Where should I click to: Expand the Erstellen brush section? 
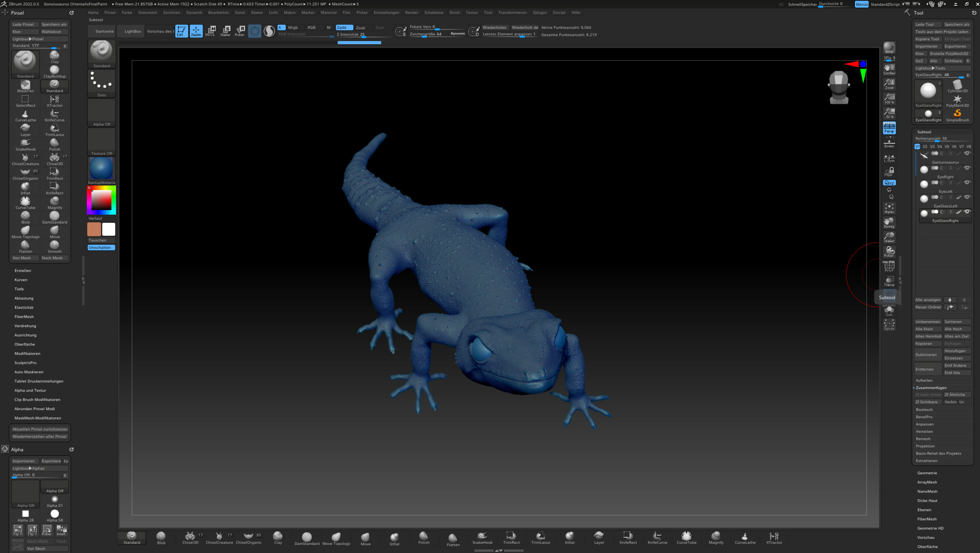[x=23, y=270]
